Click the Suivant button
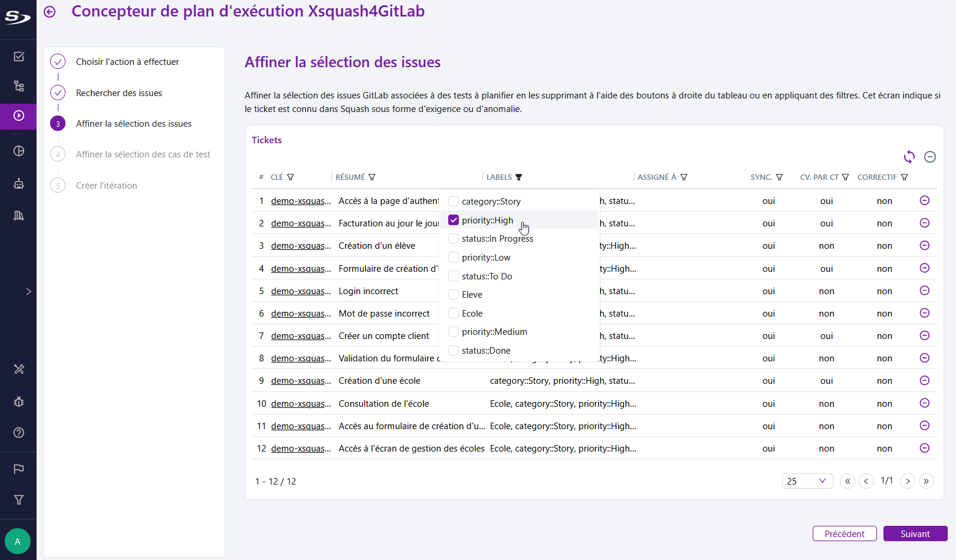 point(915,533)
